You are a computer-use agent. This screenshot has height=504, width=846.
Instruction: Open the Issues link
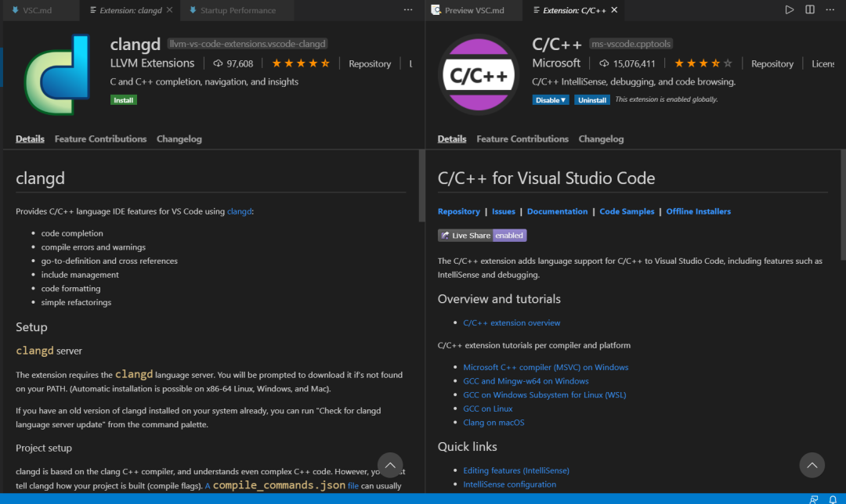(x=504, y=211)
